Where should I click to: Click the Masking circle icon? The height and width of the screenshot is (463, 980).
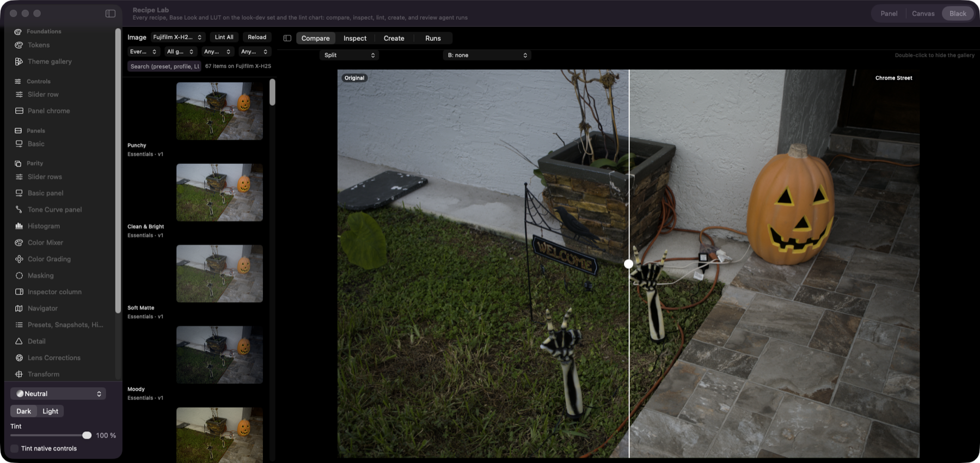point(19,276)
